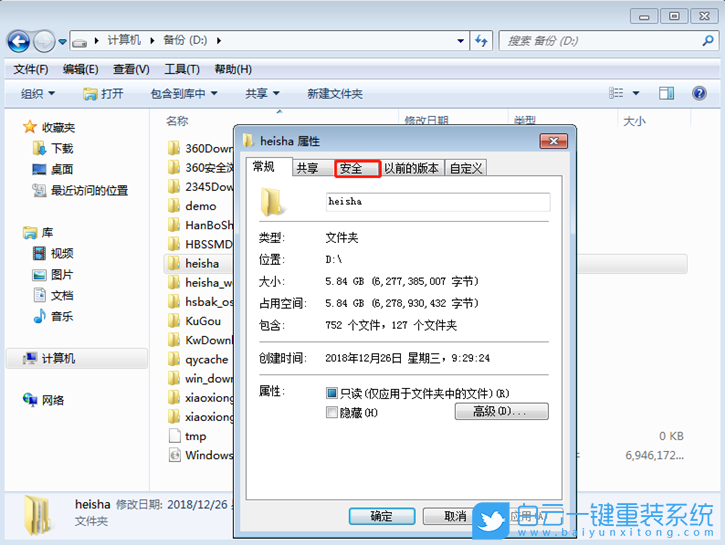Screen dimensions: 725x545
Task: Click the drive icon in address bar
Action: point(80,42)
